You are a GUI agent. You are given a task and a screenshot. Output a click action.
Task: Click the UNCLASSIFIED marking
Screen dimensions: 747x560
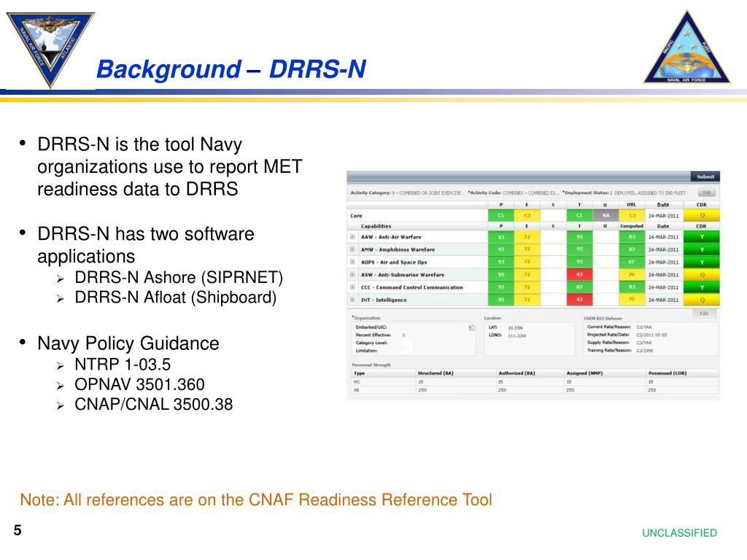click(679, 533)
